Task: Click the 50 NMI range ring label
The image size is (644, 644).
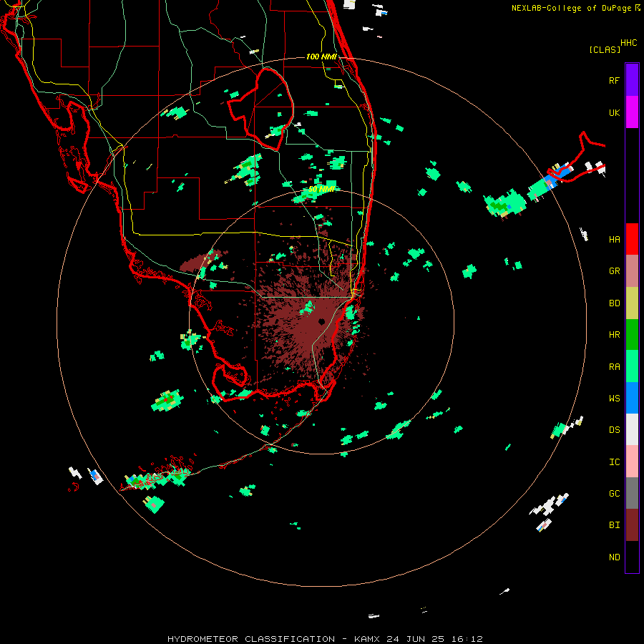Action: [321, 189]
